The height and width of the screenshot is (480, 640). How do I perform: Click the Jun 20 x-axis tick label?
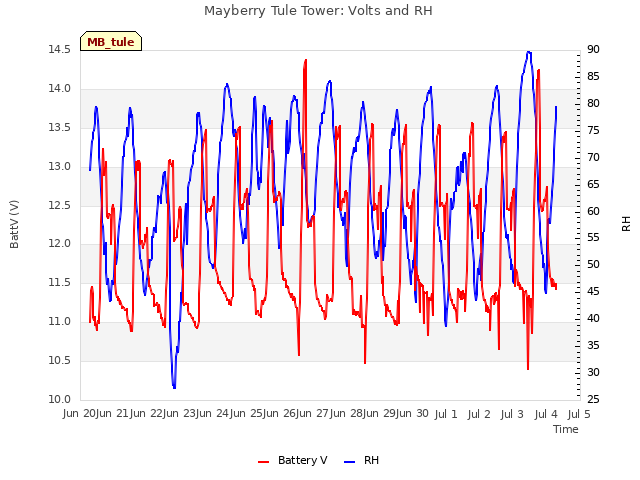[80, 413]
